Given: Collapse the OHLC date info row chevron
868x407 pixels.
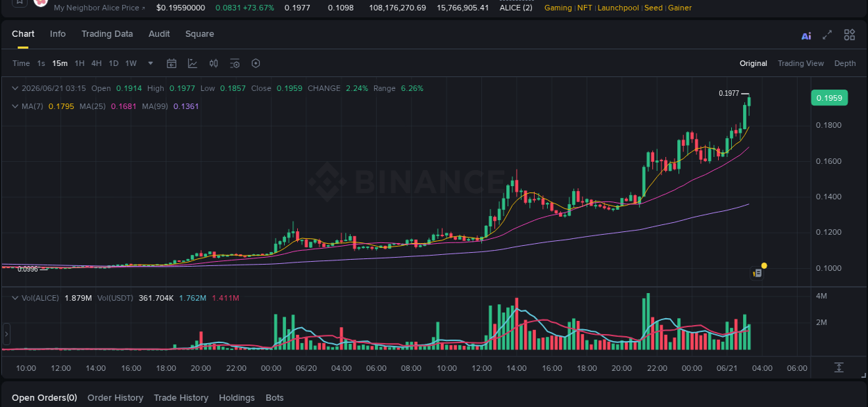Looking at the screenshot, I should coord(15,88).
